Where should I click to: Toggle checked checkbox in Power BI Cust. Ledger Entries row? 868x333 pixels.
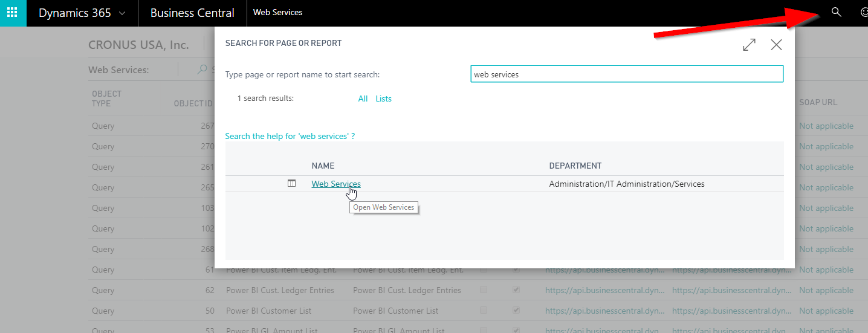click(515, 290)
